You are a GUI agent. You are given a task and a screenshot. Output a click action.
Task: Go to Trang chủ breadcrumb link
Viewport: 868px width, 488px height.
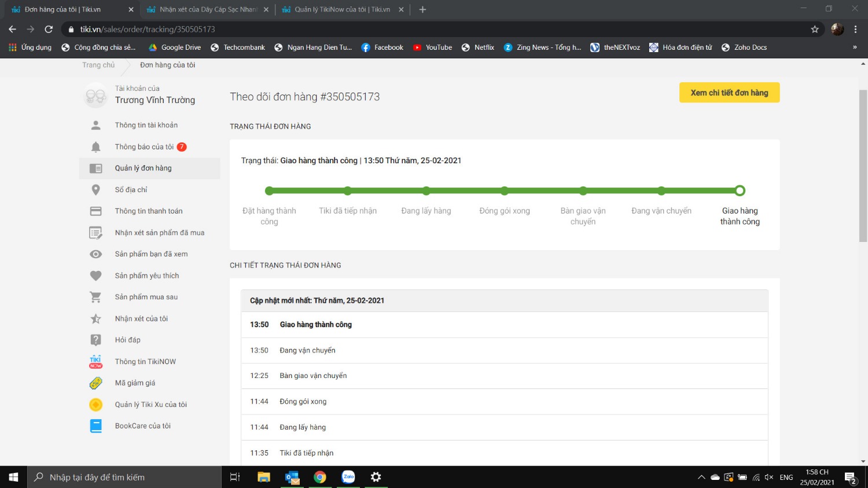pos(98,65)
